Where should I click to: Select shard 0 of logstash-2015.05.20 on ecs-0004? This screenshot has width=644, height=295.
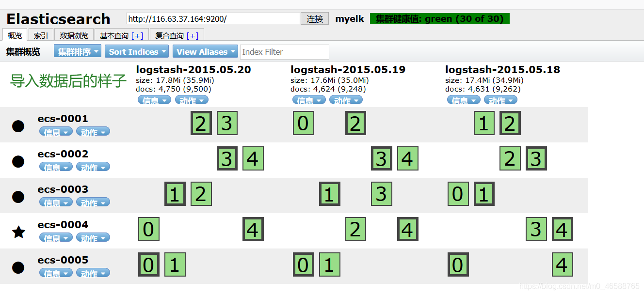[x=149, y=229]
